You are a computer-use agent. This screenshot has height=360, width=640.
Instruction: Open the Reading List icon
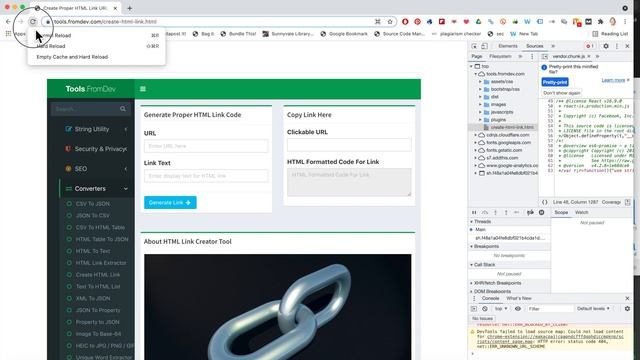click(595, 34)
